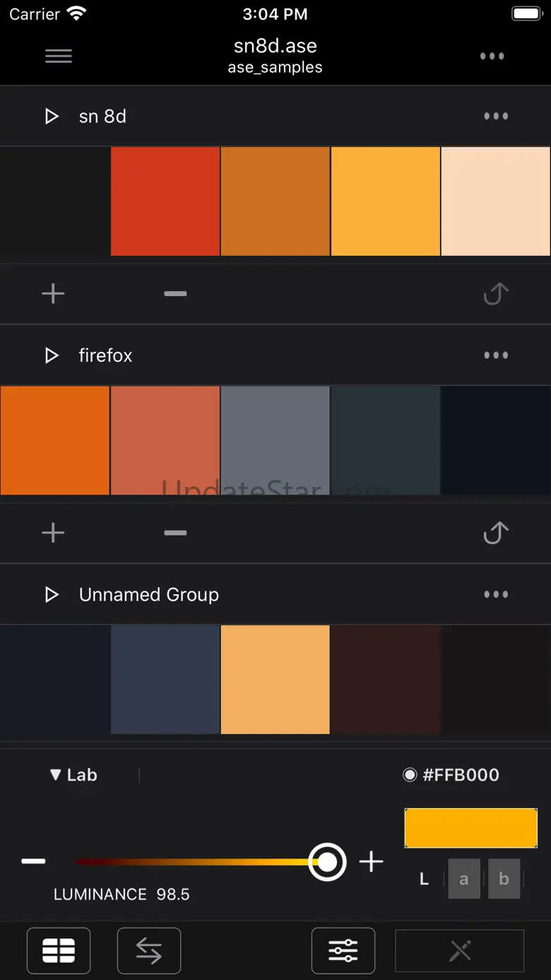Screen dimensions: 551x980
Task: Expand the sn 8d group triangle
Action: coord(52,117)
